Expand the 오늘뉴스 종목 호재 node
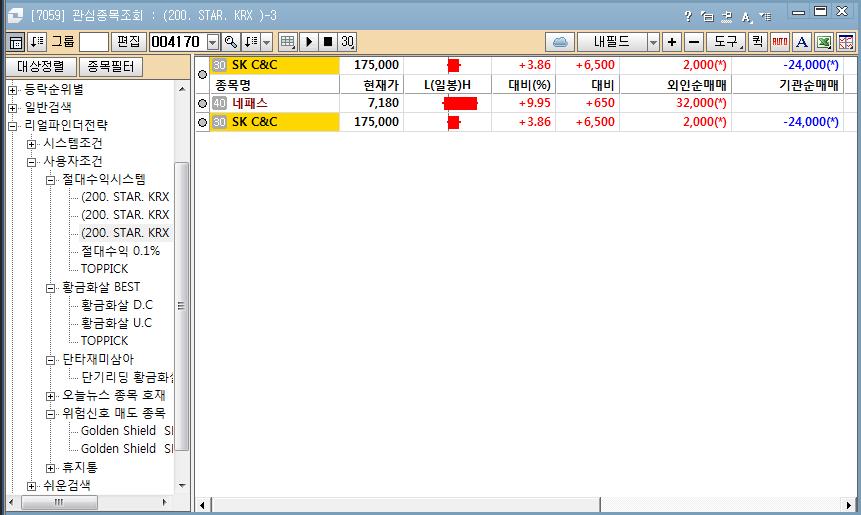The image size is (861, 515). [x=50, y=396]
